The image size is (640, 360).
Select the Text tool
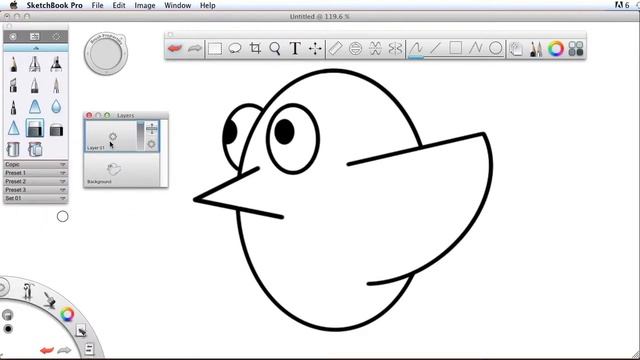tap(295, 49)
